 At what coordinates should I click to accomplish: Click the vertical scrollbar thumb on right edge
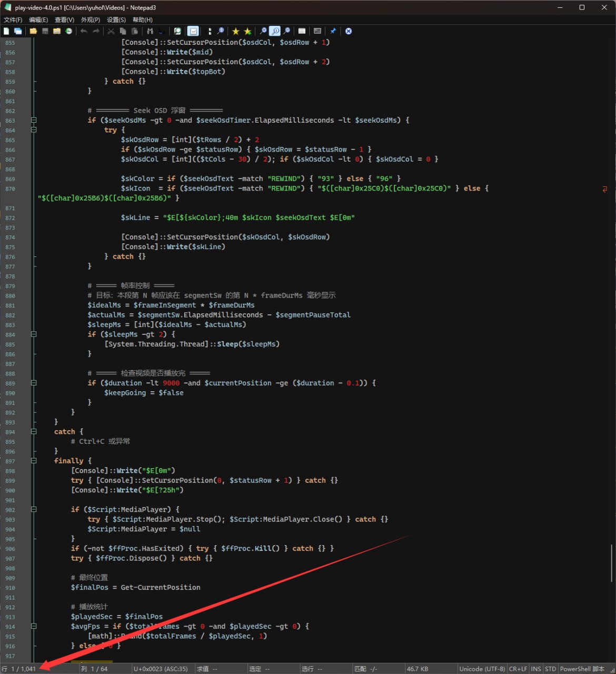(611, 563)
